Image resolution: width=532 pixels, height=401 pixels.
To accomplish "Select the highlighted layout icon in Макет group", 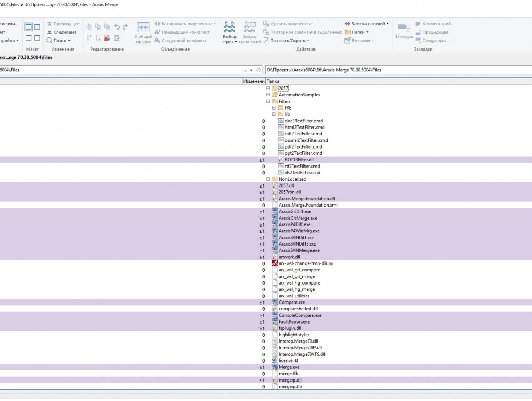I will click(x=28, y=26).
